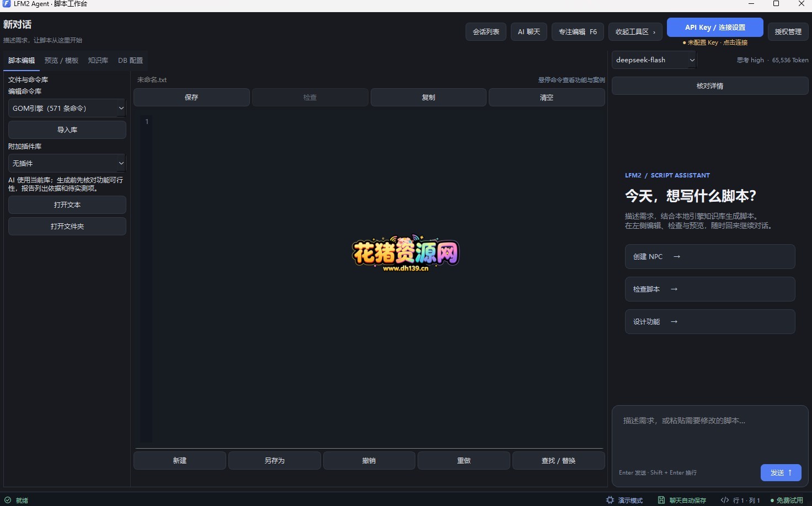Open the DB 配置 tab
Image resolution: width=812 pixels, height=506 pixels.
[x=130, y=61]
